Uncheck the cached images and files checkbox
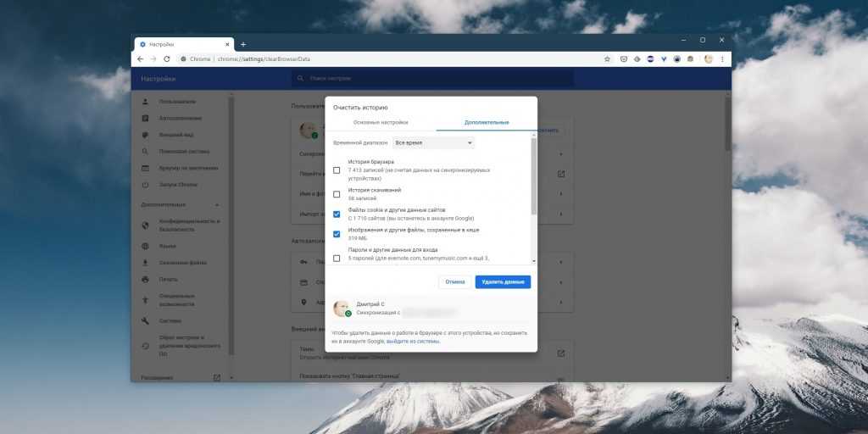Viewport: 868px width, 434px height. (x=337, y=234)
